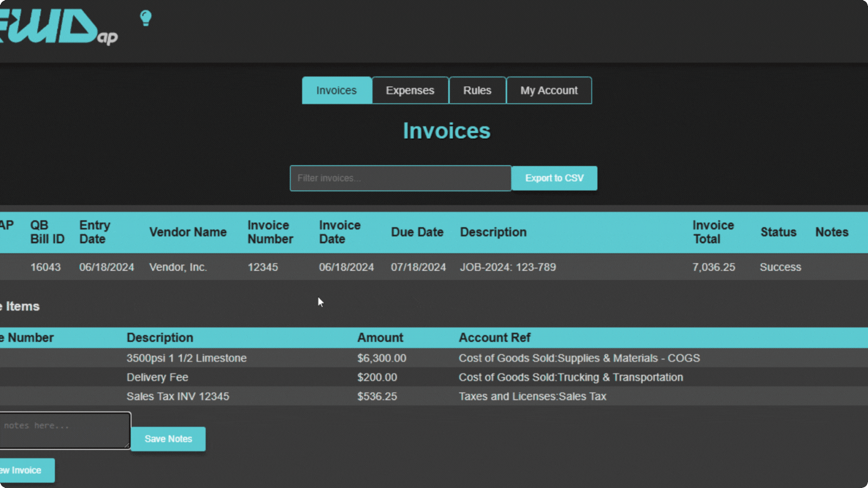The height and width of the screenshot is (488, 868).
Task: Save the notes with Save Notes
Action: 168,439
